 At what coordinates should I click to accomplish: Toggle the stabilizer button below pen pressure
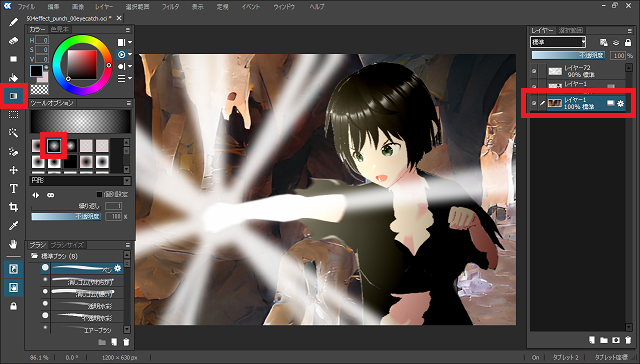click(13, 288)
